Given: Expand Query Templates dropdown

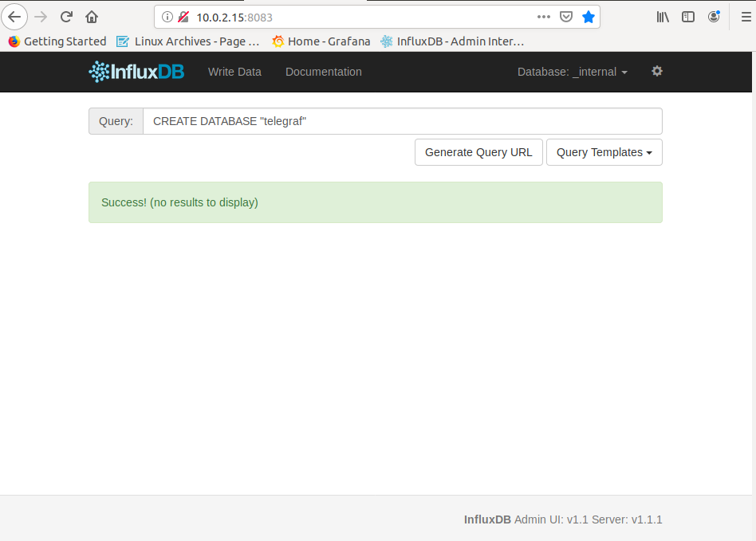Looking at the screenshot, I should pyautogui.click(x=604, y=152).
